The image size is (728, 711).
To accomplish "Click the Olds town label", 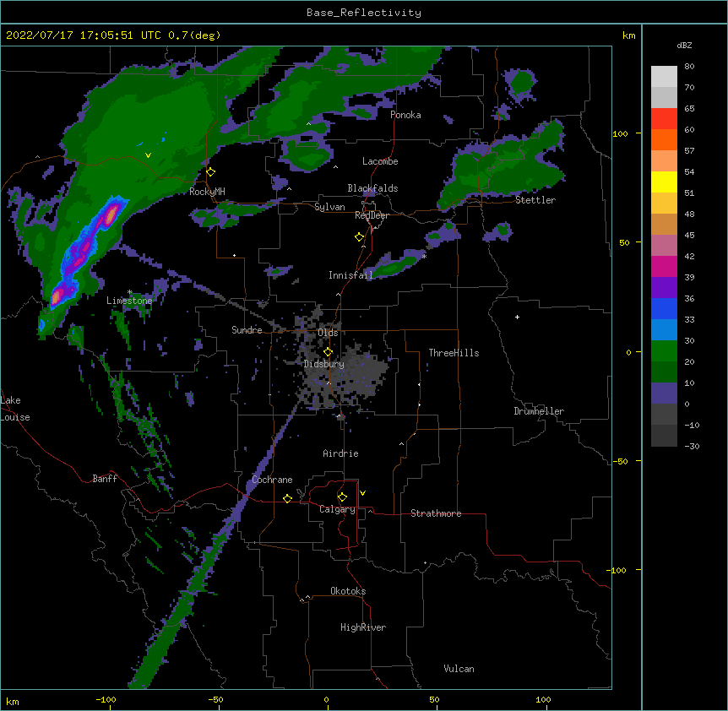I will (x=328, y=333).
